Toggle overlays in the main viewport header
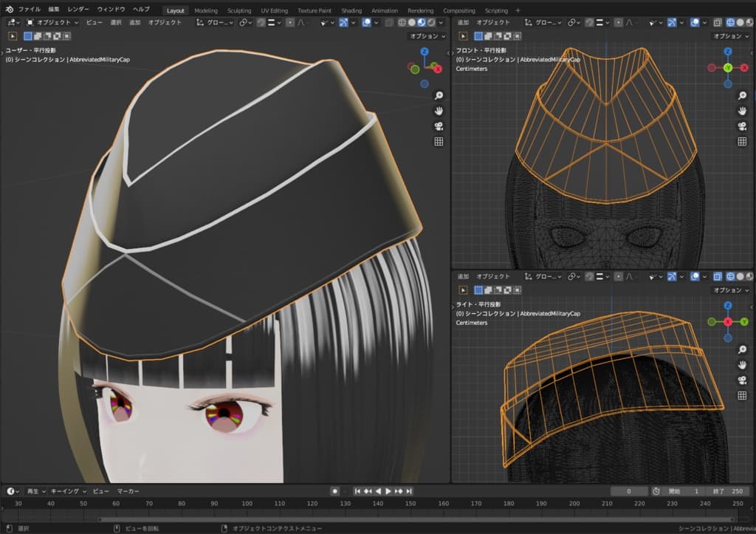 (x=367, y=22)
